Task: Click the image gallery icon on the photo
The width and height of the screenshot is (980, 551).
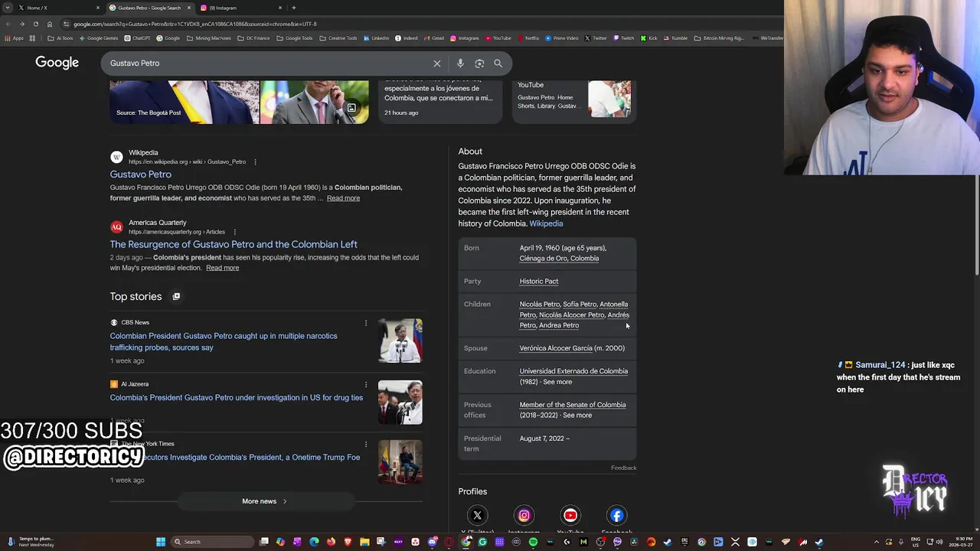Action: pyautogui.click(x=351, y=108)
